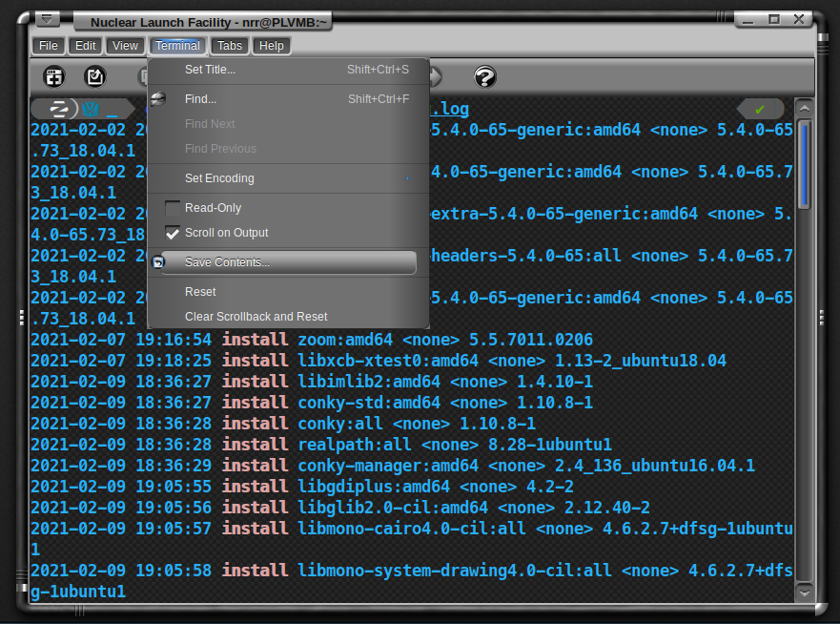Click the Find binoculars icon in menu
The height and width of the screenshot is (624, 840).
(159, 98)
